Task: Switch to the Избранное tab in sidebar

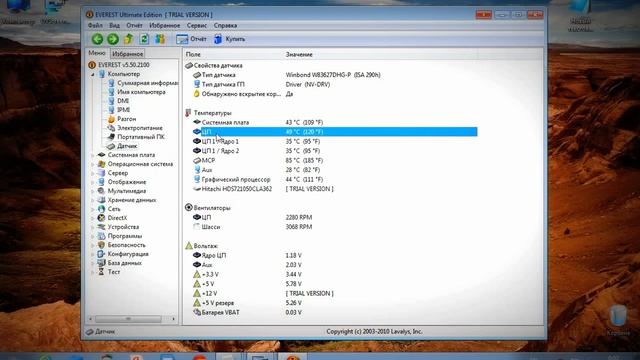Action: [x=128, y=53]
